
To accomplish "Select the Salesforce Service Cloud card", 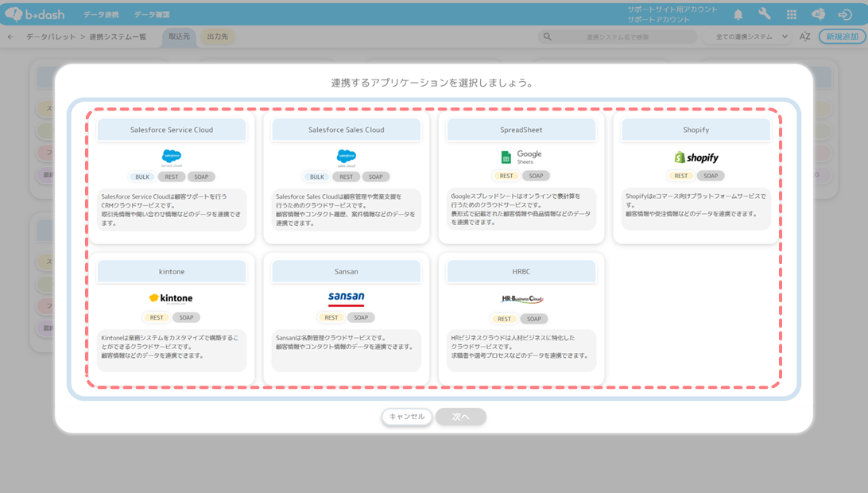I will coord(172,177).
